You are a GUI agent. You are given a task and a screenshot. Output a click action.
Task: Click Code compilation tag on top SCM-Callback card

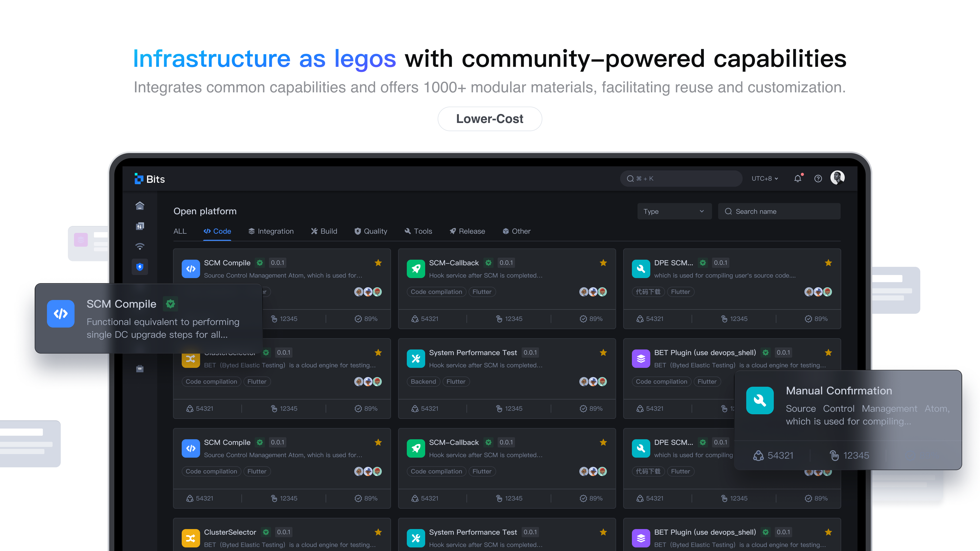coord(436,292)
